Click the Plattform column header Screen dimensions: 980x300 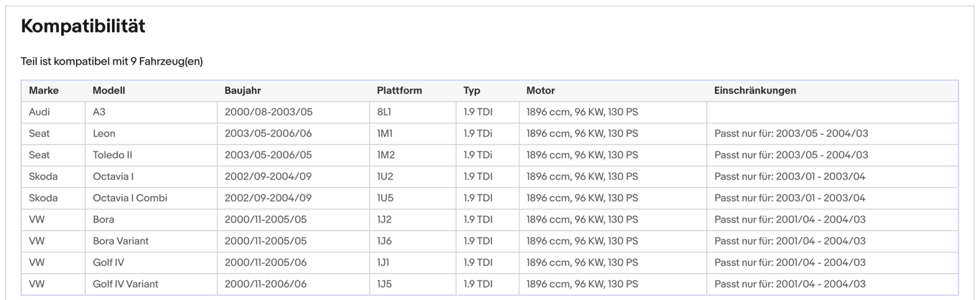click(399, 90)
